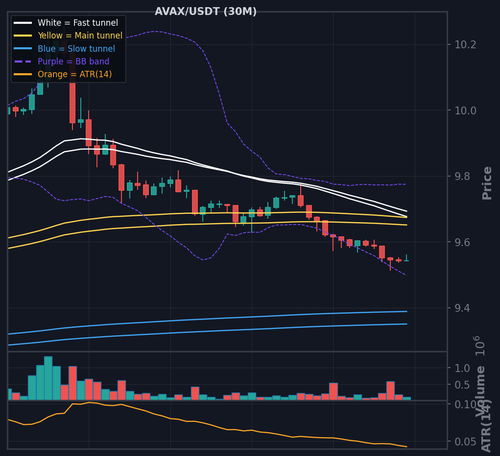Image resolution: width=500 pixels, height=456 pixels.
Task: Click the tallest green volume bar
Action: [48, 378]
